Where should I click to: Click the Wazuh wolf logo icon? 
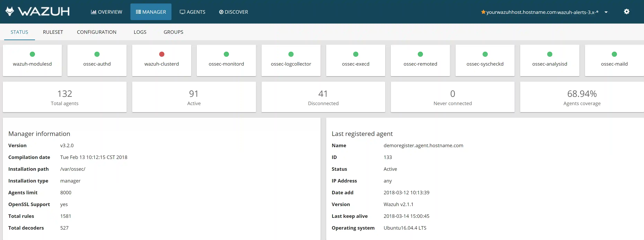point(10,11)
